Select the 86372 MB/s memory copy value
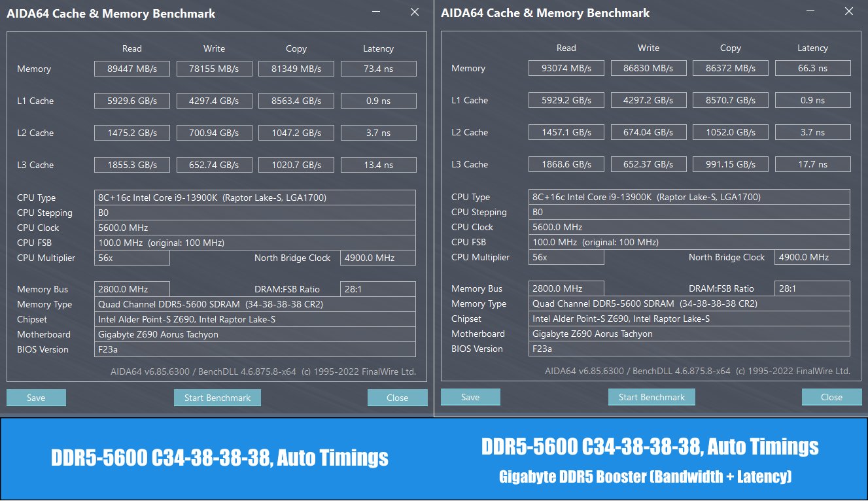The height and width of the screenshot is (501, 868). pos(731,68)
